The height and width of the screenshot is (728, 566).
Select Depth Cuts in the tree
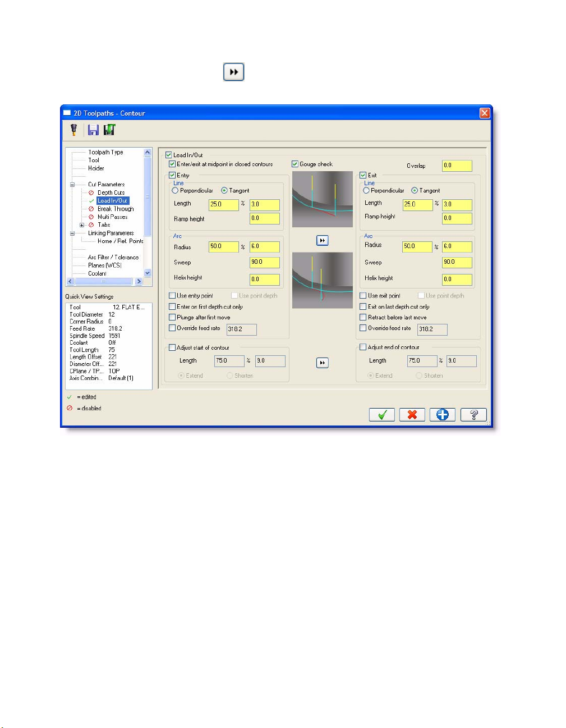point(111,193)
